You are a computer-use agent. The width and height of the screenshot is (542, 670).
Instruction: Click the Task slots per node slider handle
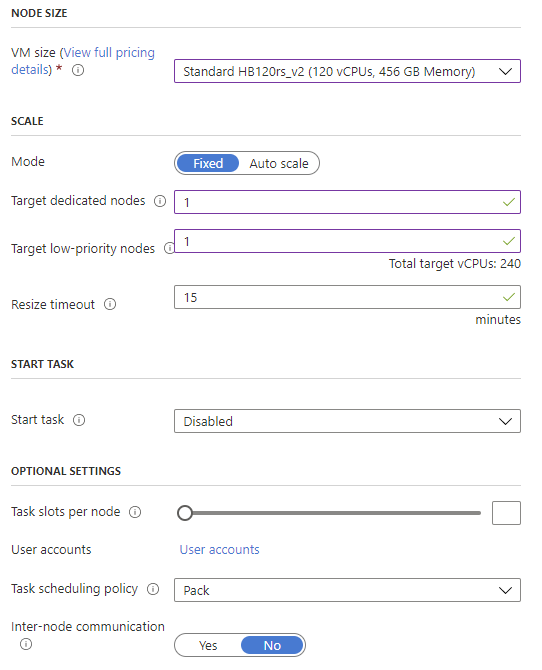(x=185, y=513)
